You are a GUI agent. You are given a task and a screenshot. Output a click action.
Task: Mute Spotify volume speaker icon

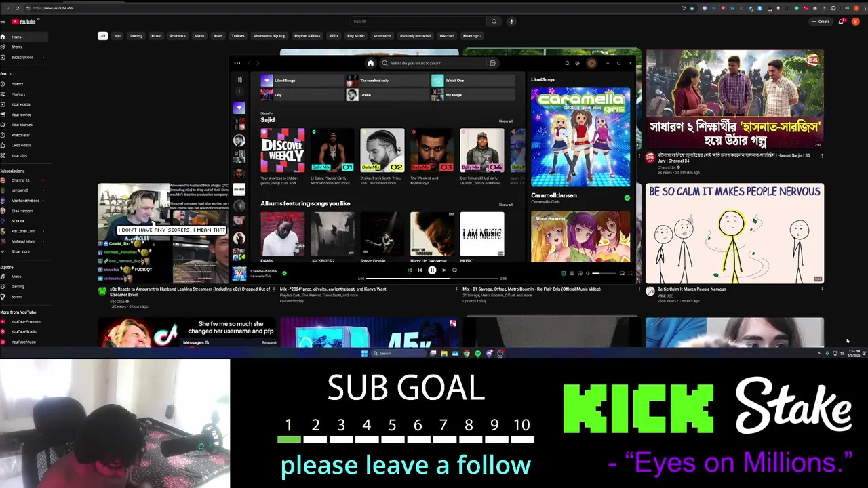coord(587,273)
